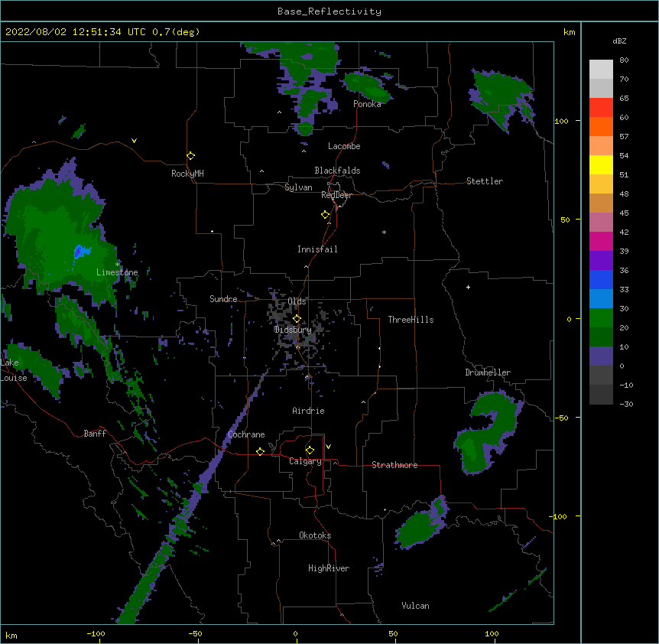Click the Drumheller town label
The image size is (659, 644).
pos(488,372)
